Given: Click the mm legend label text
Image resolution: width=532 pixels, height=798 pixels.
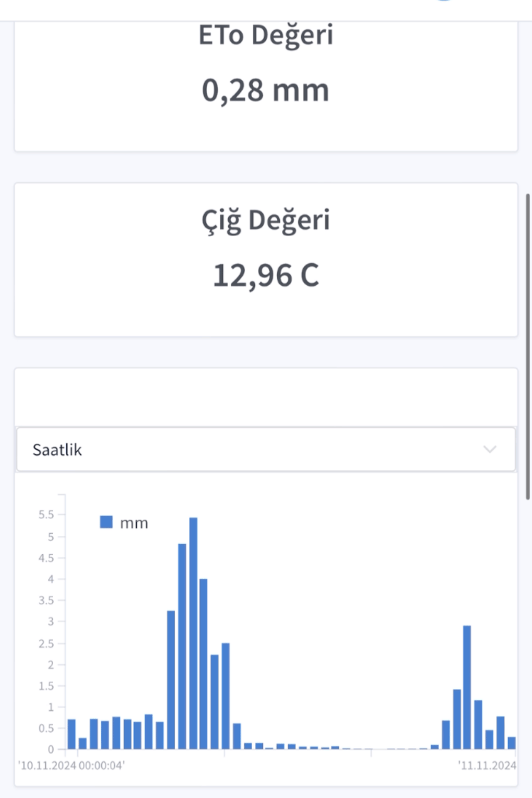Looking at the screenshot, I should pyautogui.click(x=134, y=523).
